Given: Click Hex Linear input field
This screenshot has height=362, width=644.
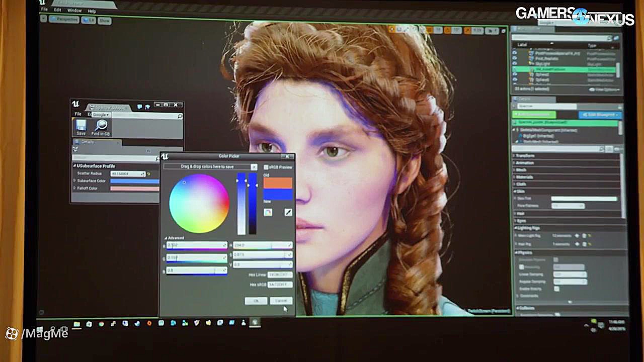Looking at the screenshot, I should (x=280, y=275).
